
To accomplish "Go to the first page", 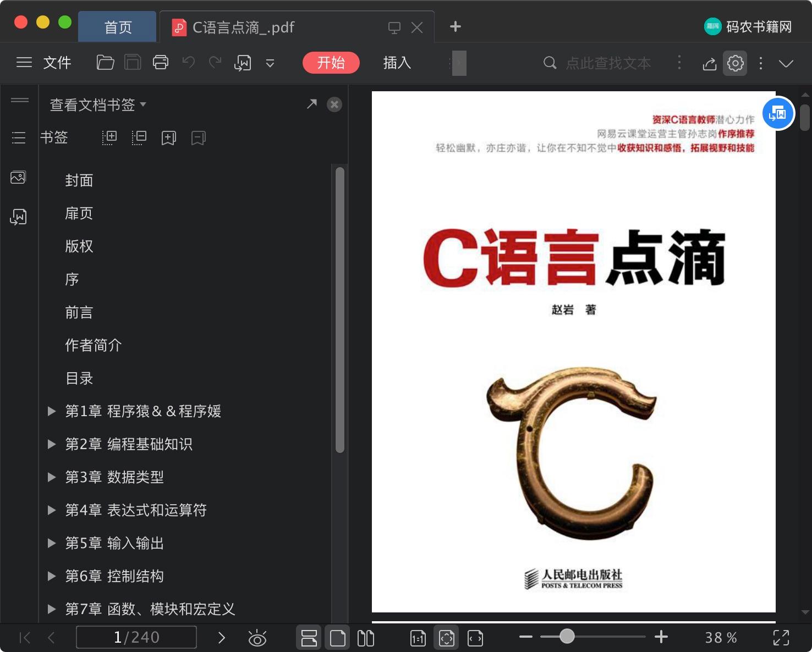I will [25, 638].
